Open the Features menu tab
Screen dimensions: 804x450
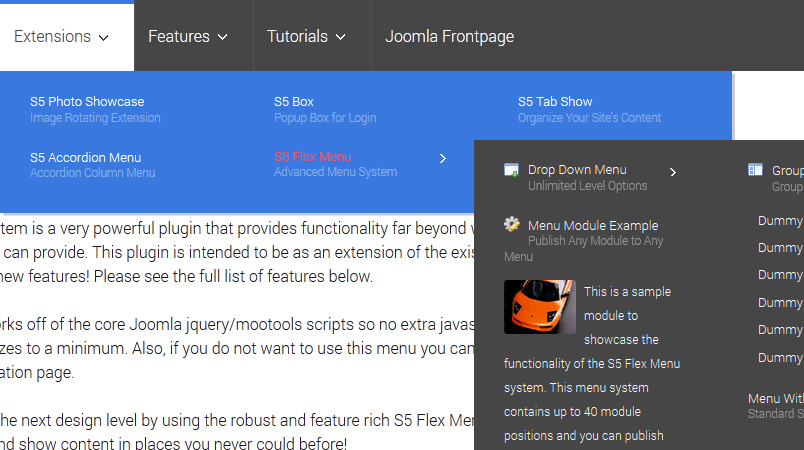tap(194, 36)
